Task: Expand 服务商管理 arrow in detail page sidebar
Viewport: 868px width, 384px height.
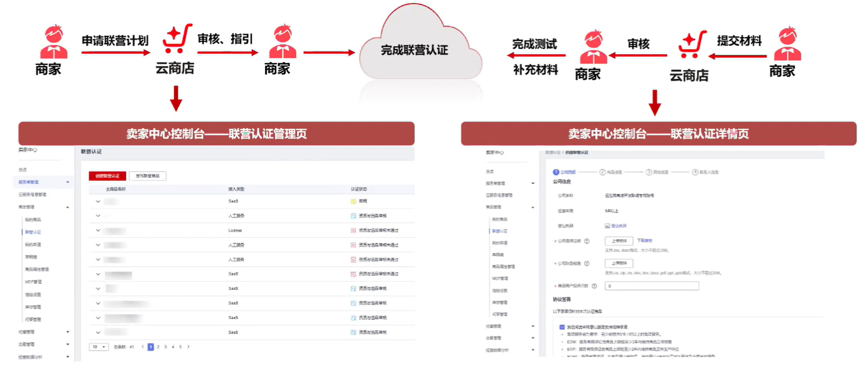Action: (x=533, y=183)
